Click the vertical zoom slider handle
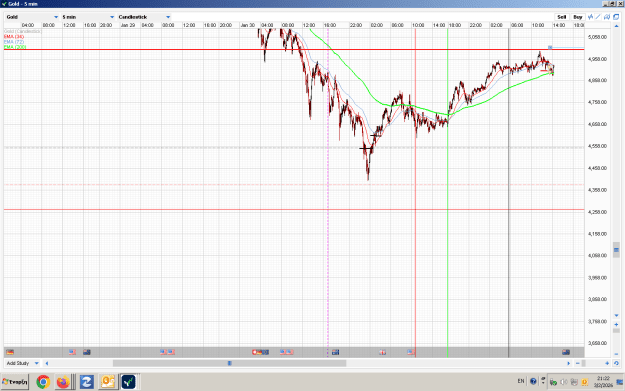Image resolution: width=625 pixels, height=391 pixels. (x=616, y=331)
